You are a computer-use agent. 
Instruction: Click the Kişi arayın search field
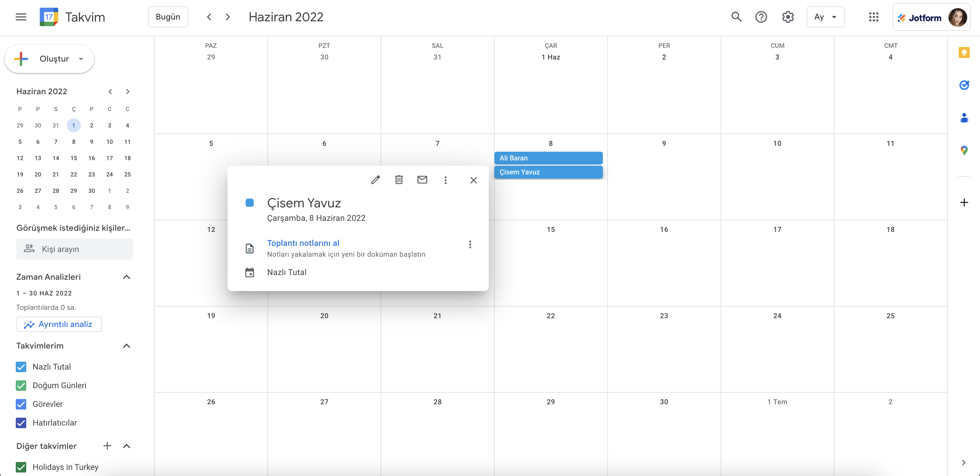[x=75, y=249]
